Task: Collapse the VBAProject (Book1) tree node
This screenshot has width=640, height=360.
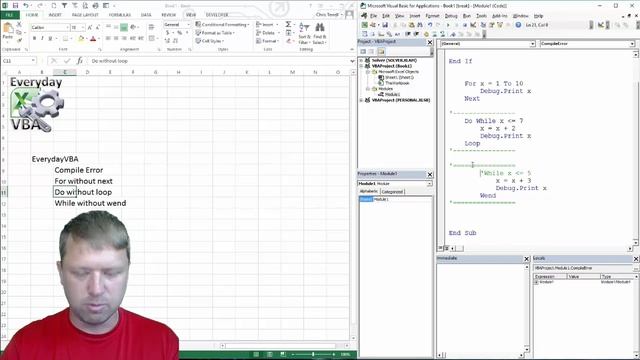Action: tap(361, 66)
